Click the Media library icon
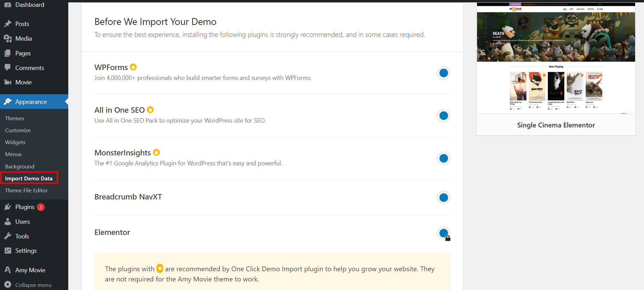Image resolution: width=644 pixels, height=290 pixels. [8, 38]
